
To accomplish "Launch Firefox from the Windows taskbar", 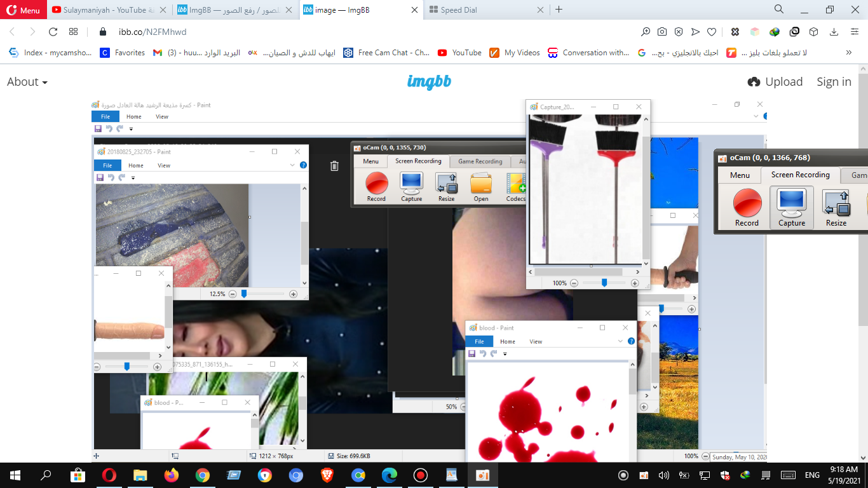I will 172,475.
